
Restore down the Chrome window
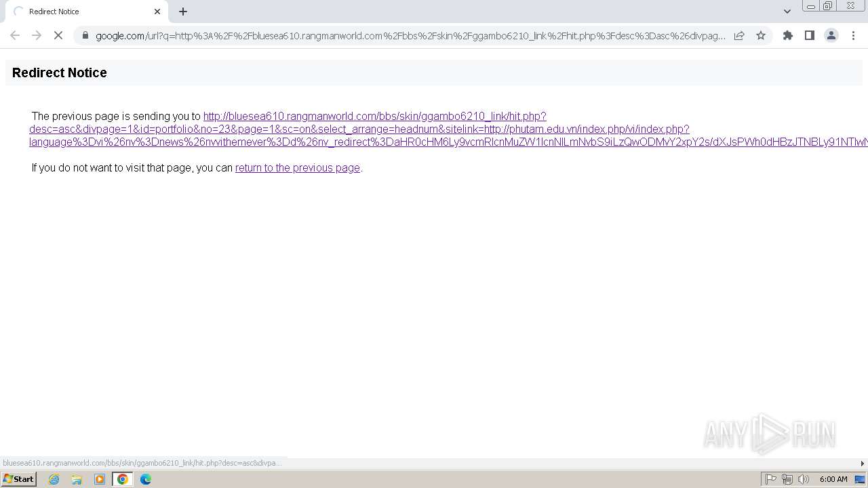pyautogui.click(x=828, y=6)
